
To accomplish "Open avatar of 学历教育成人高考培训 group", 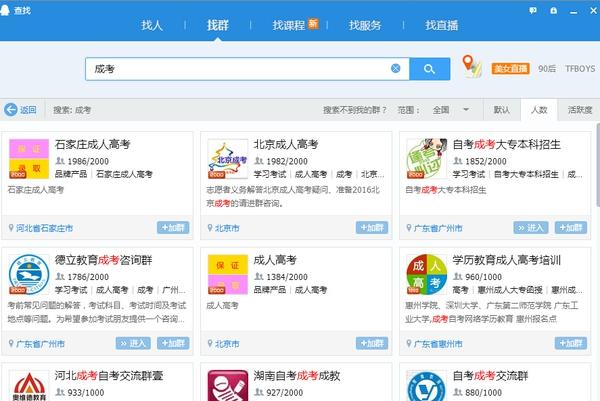I will [427, 275].
